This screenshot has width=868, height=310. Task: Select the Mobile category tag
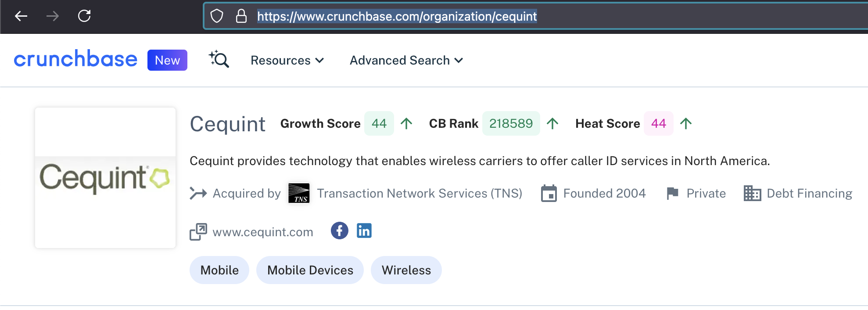point(219,270)
